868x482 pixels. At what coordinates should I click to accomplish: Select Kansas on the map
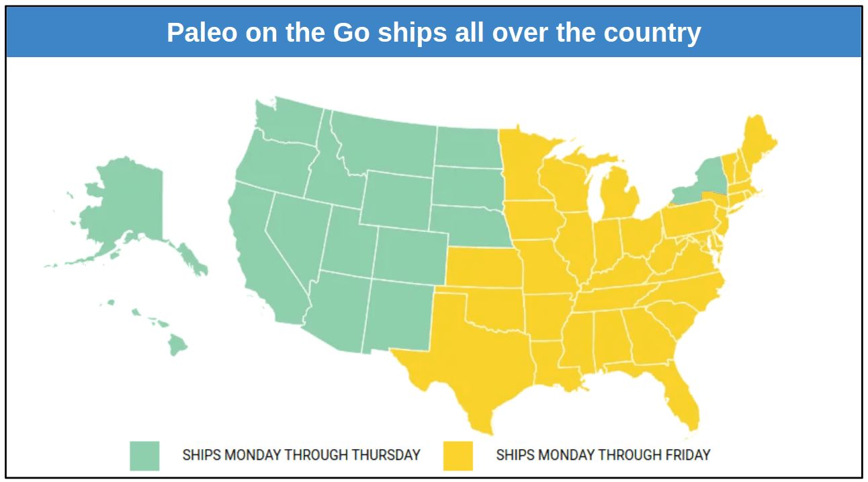(x=484, y=268)
